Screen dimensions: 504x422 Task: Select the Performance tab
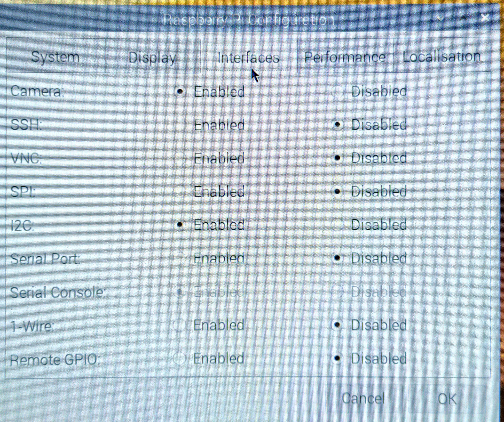coord(345,57)
